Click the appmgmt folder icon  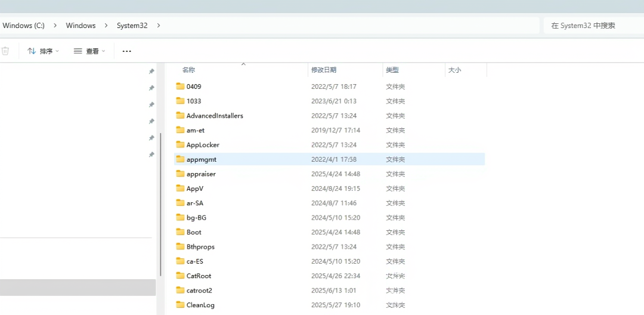click(180, 159)
